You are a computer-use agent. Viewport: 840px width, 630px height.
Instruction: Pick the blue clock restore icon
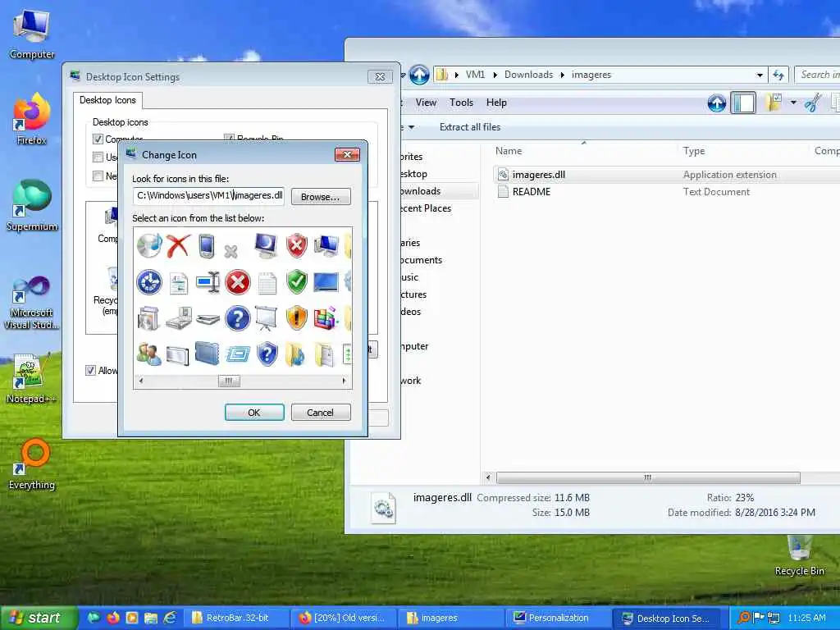[149, 282]
